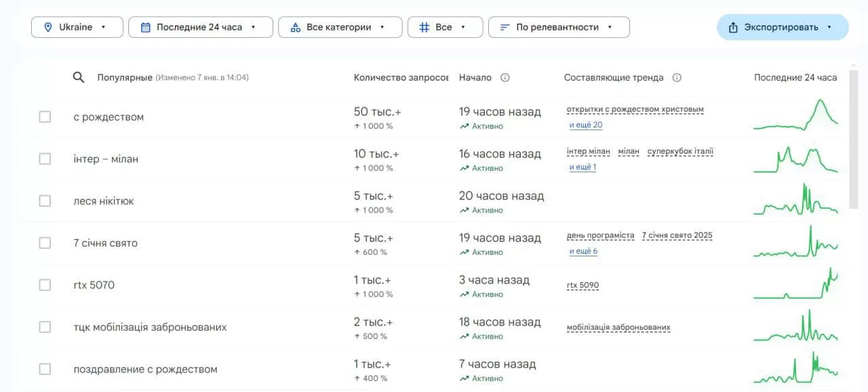Click the hash icon in the 'Все' filter
The height and width of the screenshot is (392, 868).
(x=425, y=26)
